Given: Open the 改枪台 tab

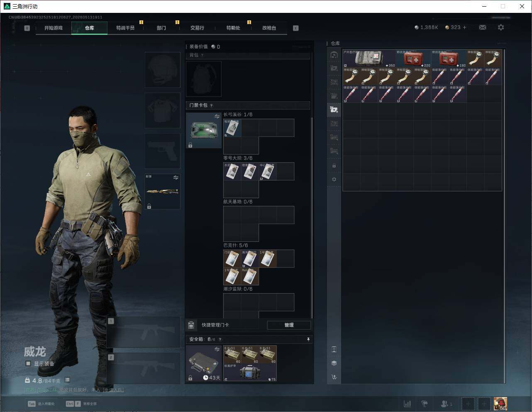Looking at the screenshot, I should (x=269, y=28).
